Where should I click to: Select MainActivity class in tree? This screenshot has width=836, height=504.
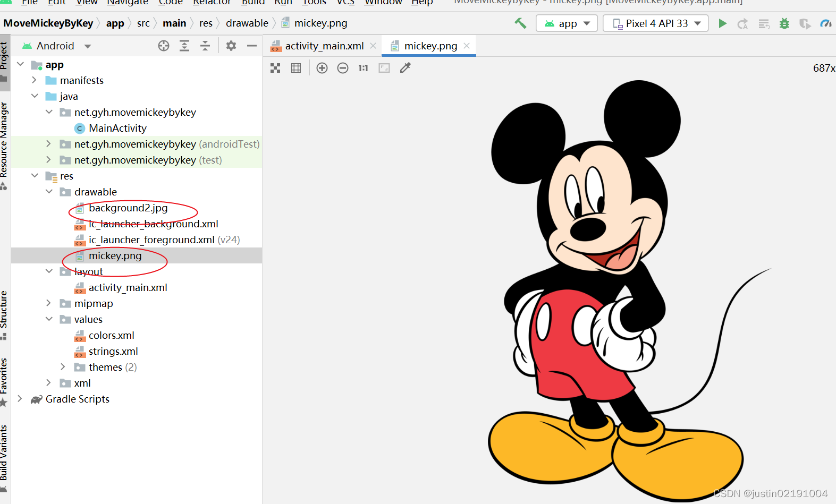(x=117, y=128)
